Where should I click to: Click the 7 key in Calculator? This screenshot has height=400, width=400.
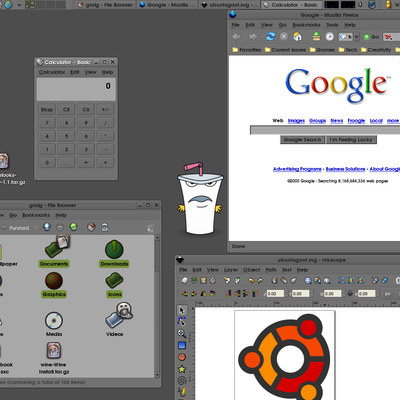[47, 123]
